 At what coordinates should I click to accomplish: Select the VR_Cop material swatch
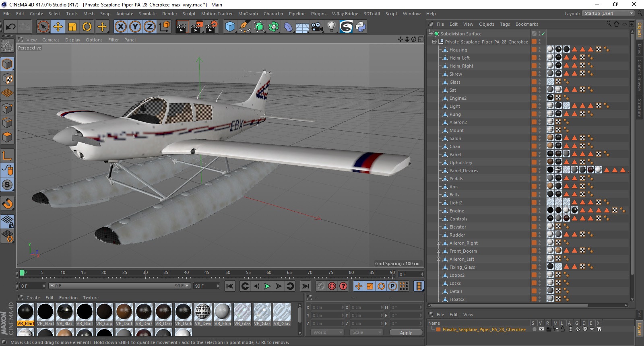pyautogui.click(x=104, y=315)
